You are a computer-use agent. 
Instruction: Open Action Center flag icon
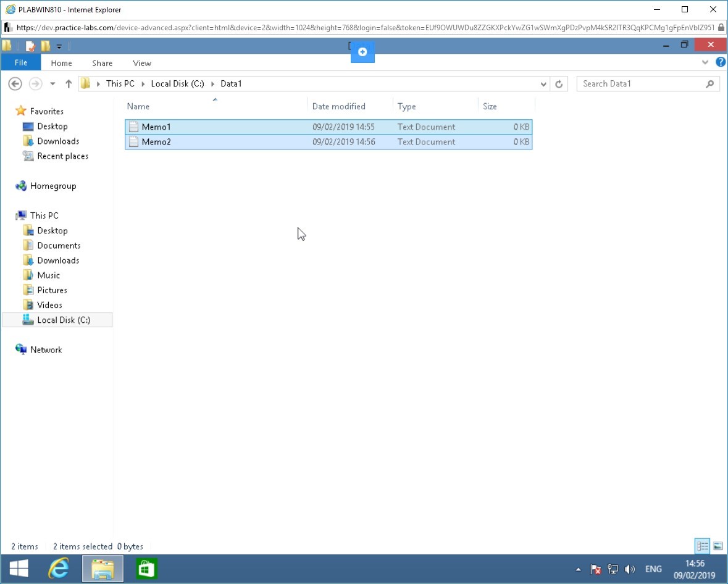click(x=596, y=569)
